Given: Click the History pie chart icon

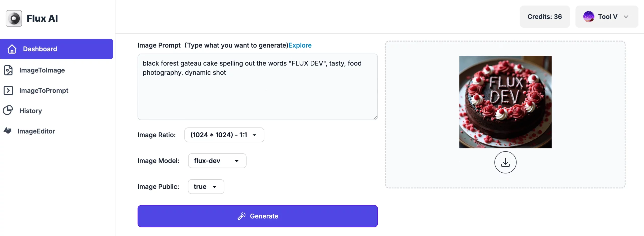Looking at the screenshot, I should point(8,110).
